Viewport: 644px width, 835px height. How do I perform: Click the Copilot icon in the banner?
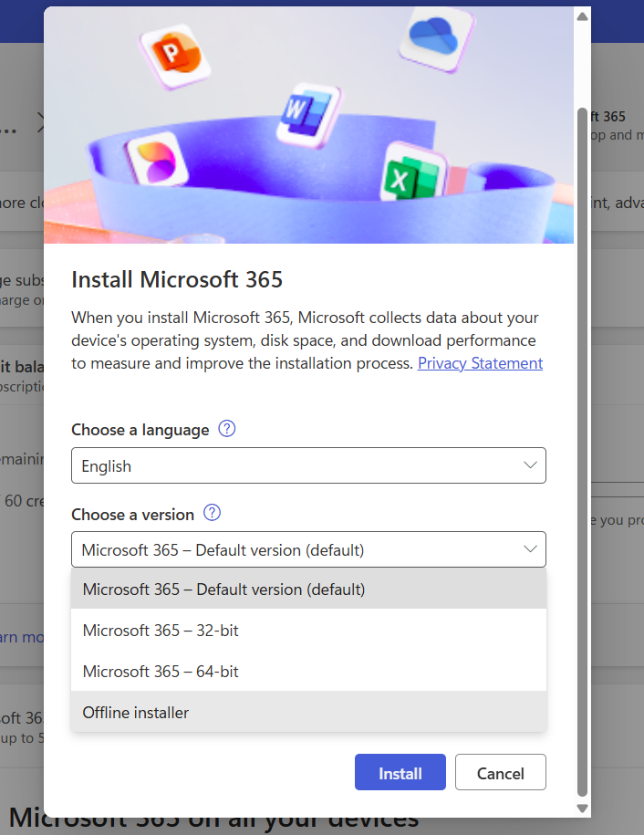156,158
